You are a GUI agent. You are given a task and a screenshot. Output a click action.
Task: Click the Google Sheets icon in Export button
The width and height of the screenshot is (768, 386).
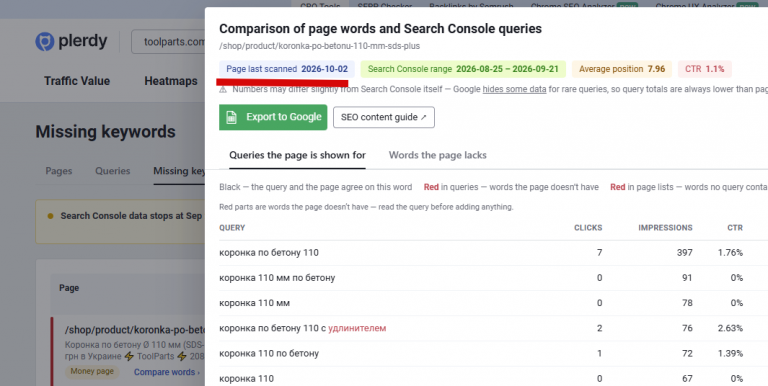pos(231,117)
